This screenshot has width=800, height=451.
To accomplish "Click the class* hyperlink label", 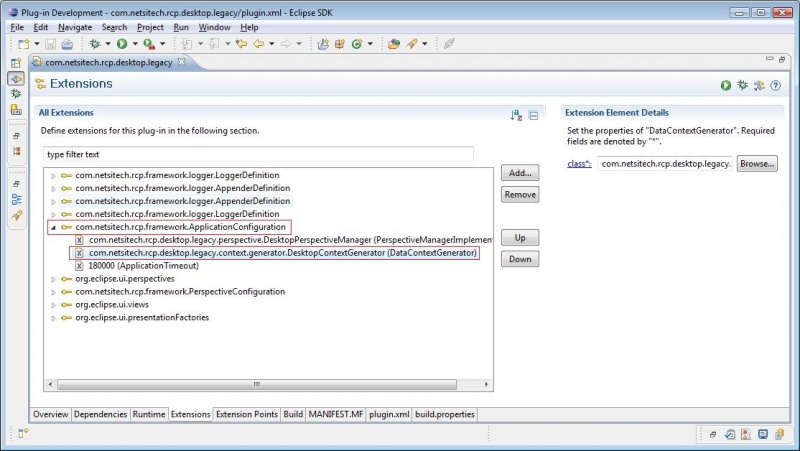I will pyautogui.click(x=579, y=163).
